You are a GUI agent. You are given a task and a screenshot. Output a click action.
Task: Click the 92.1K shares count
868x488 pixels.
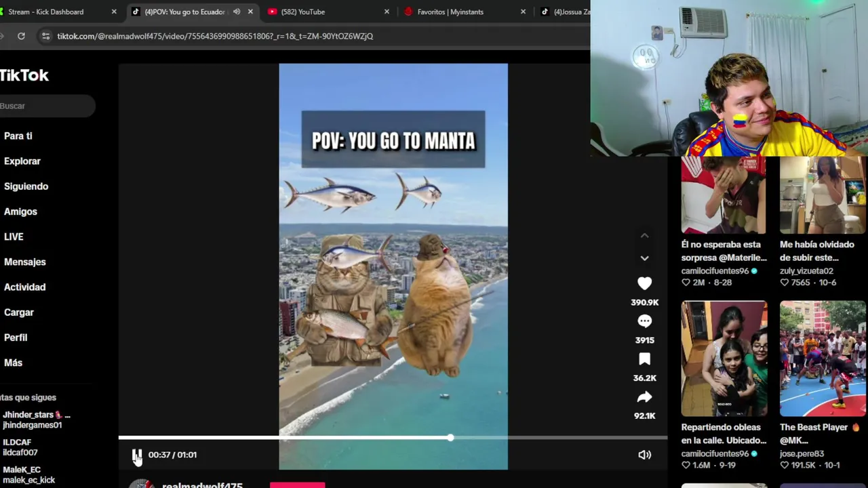pos(644,416)
